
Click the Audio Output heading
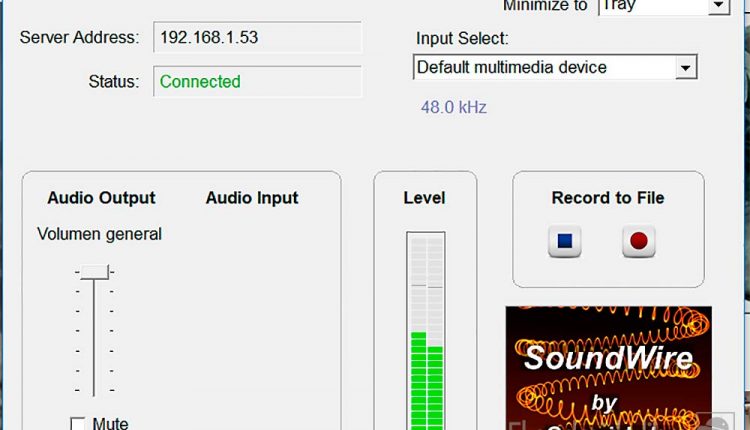click(101, 198)
